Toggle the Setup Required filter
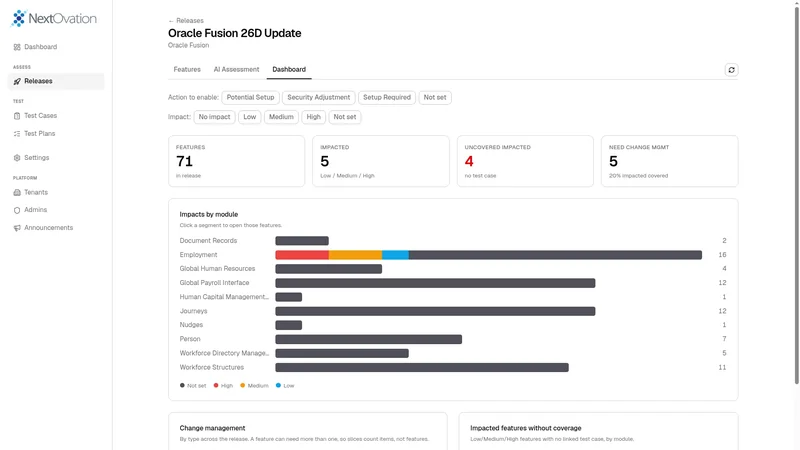800x450 pixels. click(x=387, y=97)
